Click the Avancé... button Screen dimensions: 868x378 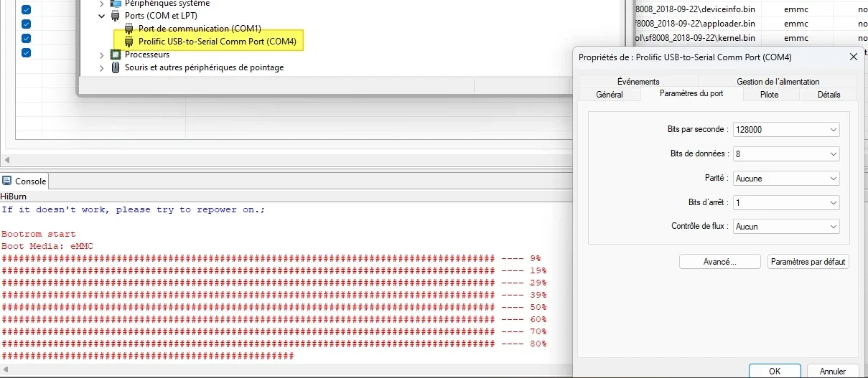pyautogui.click(x=720, y=262)
